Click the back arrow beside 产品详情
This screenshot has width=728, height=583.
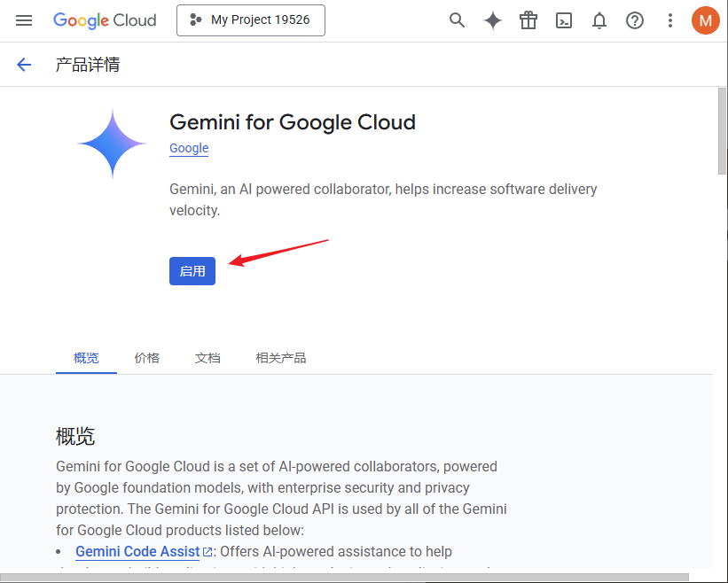pyautogui.click(x=23, y=64)
